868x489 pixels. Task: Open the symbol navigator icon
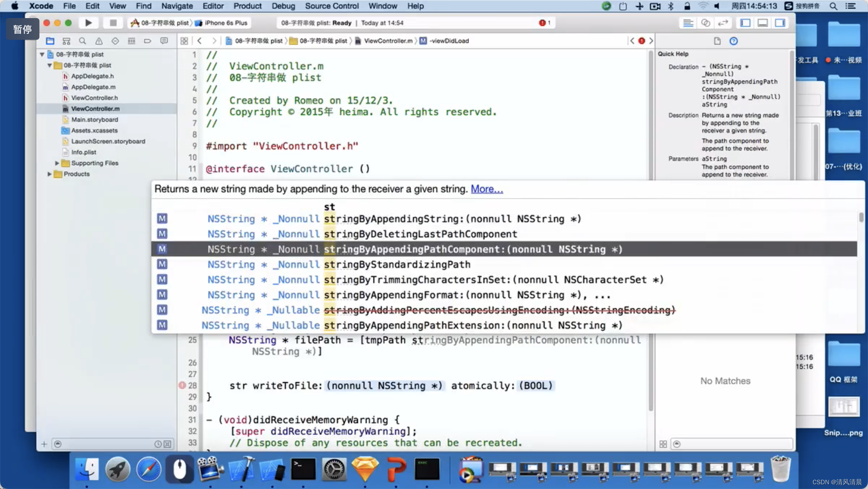(66, 41)
